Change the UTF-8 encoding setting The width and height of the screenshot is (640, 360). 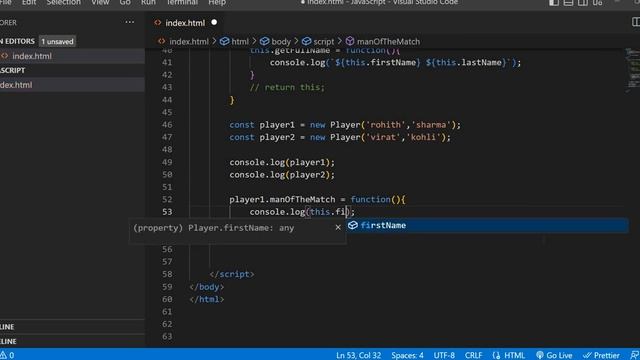tap(444, 355)
